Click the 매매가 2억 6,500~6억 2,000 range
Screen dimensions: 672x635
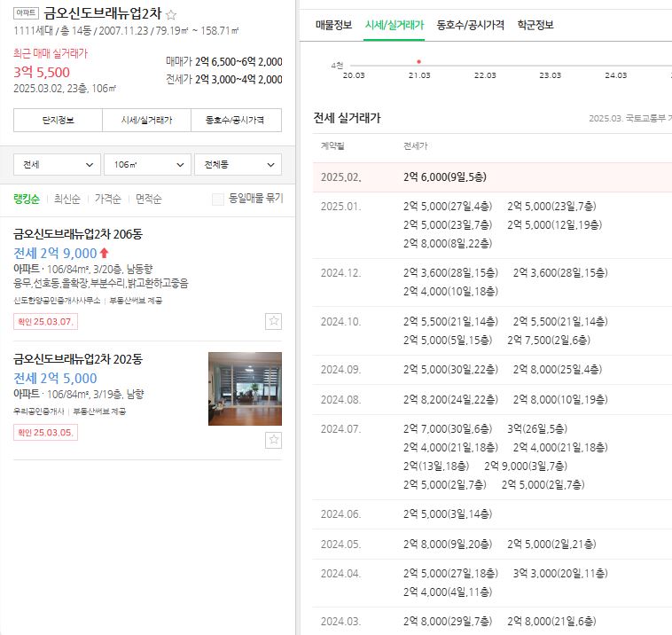(x=224, y=62)
